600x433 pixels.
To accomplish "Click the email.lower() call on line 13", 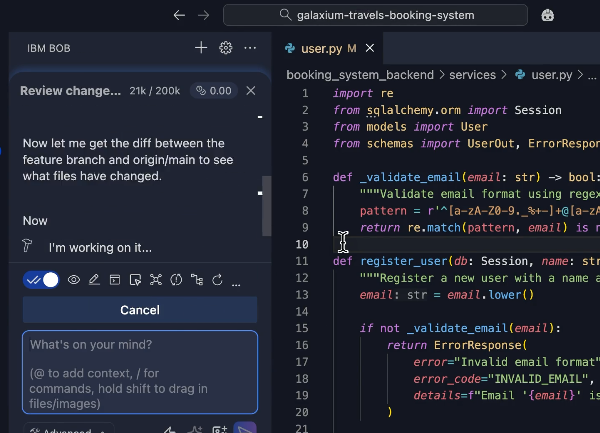I will [491, 295].
